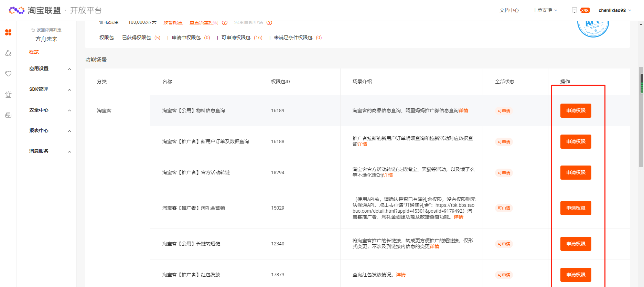This screenshot has width=644, height=287.
Task: Click the connected-nodes icon in left rail
Action: [x=8, y=53]
